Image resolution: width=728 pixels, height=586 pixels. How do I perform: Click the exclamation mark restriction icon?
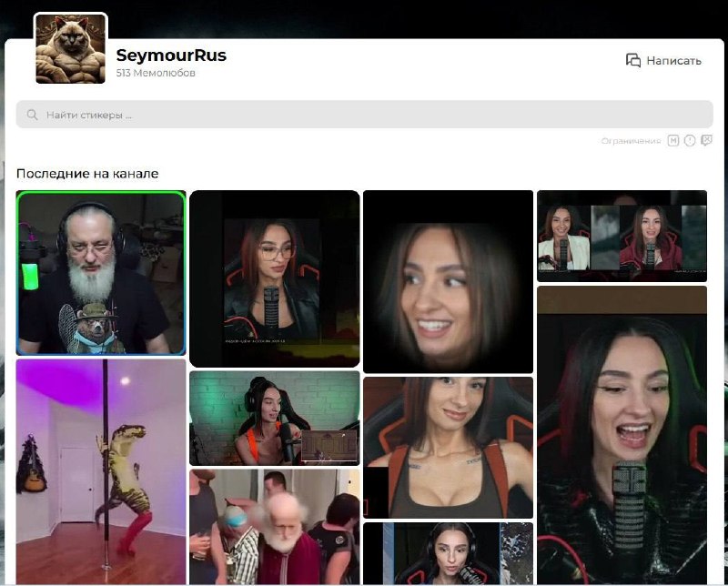pos(690,141)
